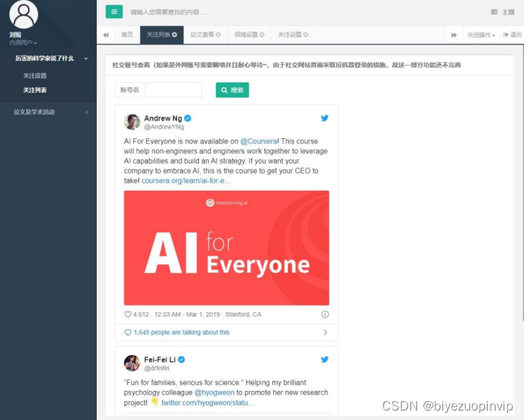Select 关注设置 in the sidebar
This screenshot has height=420, width=524.
[35, 76]
